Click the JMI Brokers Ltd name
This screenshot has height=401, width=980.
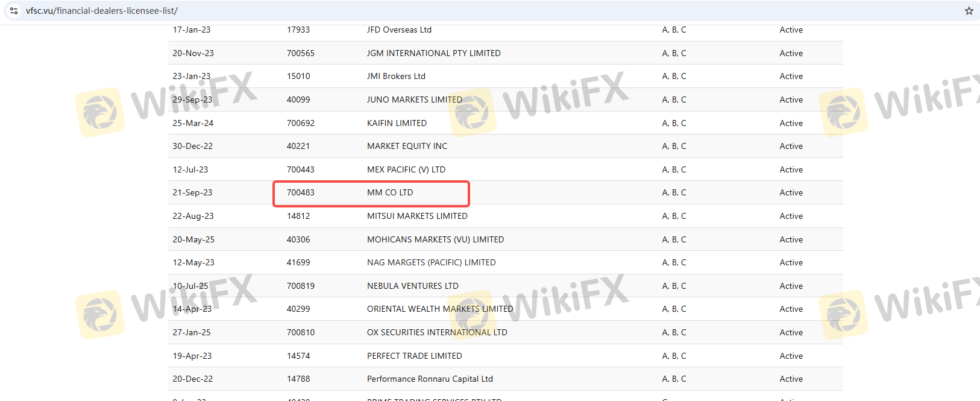click(396, 77)
